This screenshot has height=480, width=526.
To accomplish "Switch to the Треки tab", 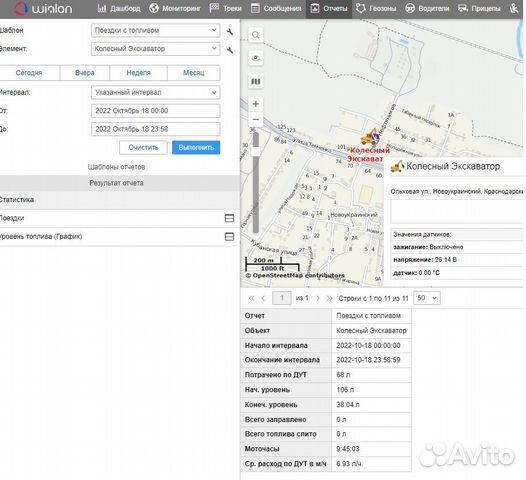I will click(226, 8).
